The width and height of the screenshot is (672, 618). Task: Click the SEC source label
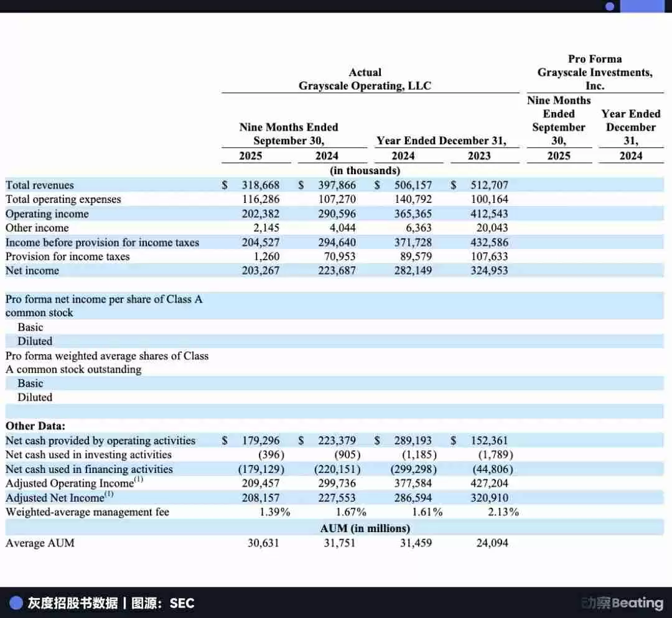coord(181,602)
